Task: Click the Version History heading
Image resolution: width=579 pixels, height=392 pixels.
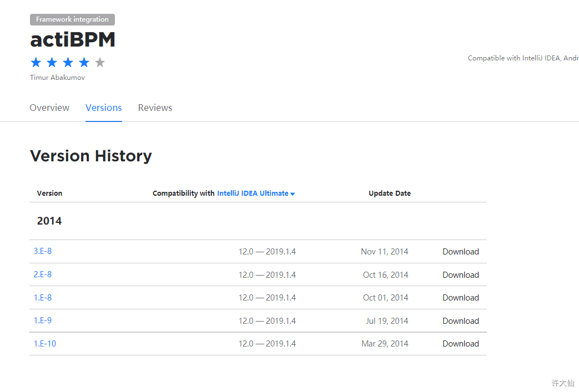Action: point(91,156)
